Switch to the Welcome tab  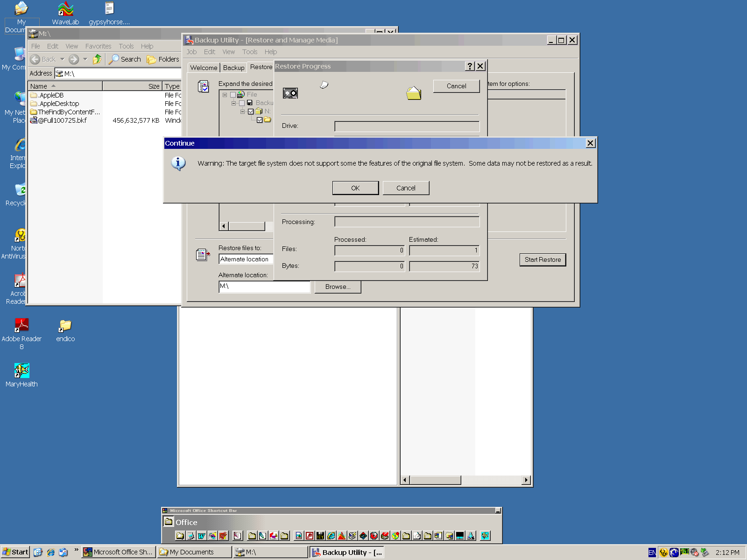pos(204,68)
